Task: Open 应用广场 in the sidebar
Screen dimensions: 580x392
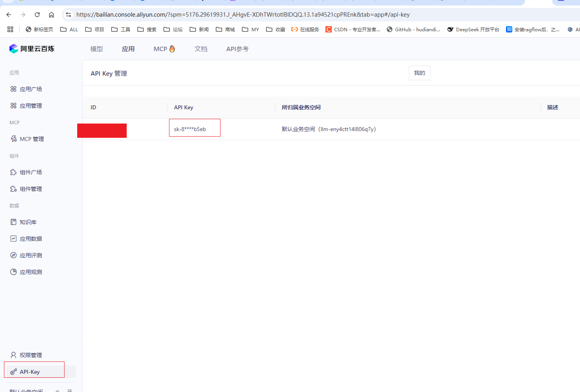Action: 31,89
